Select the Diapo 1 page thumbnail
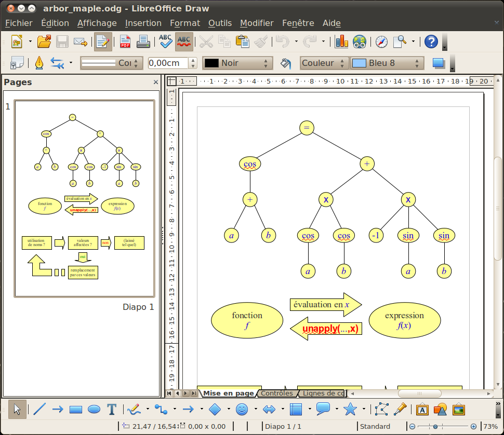 pos(84,199)
